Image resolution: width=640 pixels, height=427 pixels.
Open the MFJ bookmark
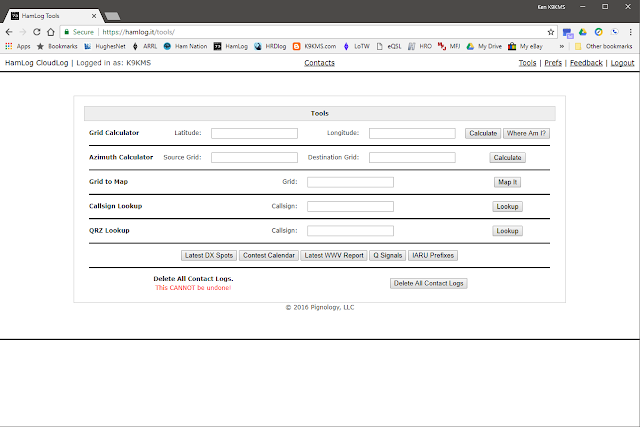click(449, 47)
